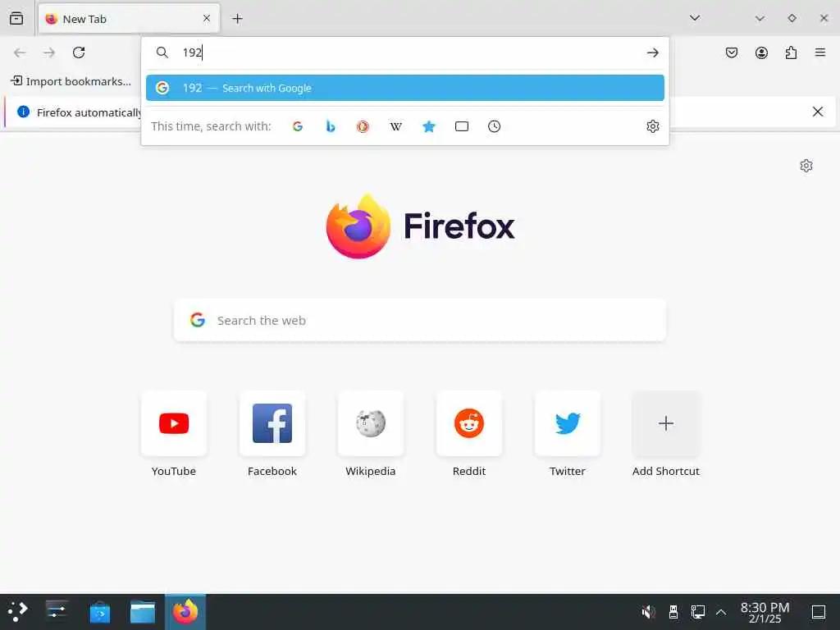The height and width of the screenshot is (630, 840).
Task: Click the 'This time, search with:' label
Action: pos(211,126)
